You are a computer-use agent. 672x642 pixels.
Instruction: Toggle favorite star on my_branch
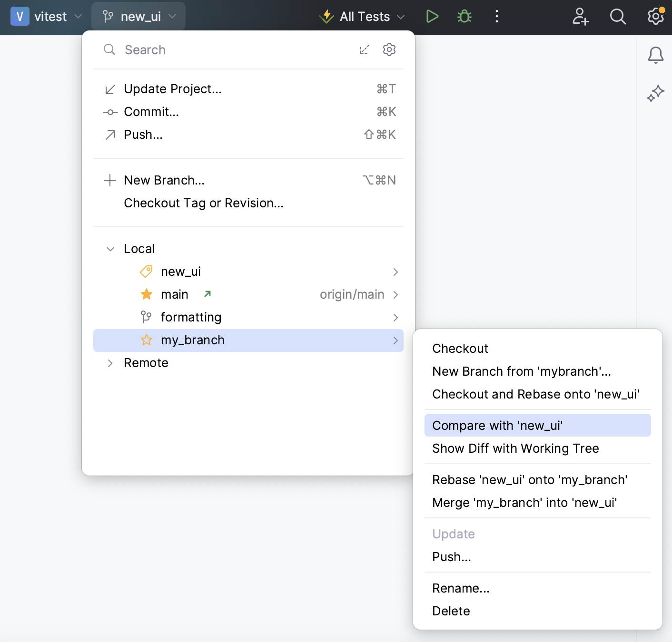[147, 340]
